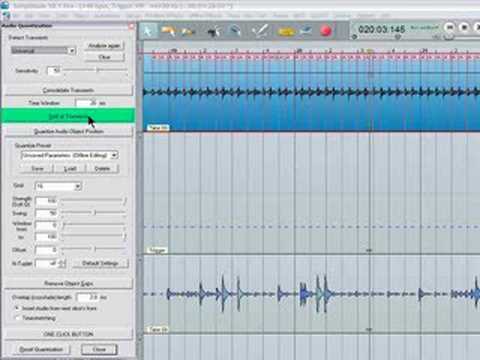
Task: Click the Time Window value field
Action: coord(87,103)
